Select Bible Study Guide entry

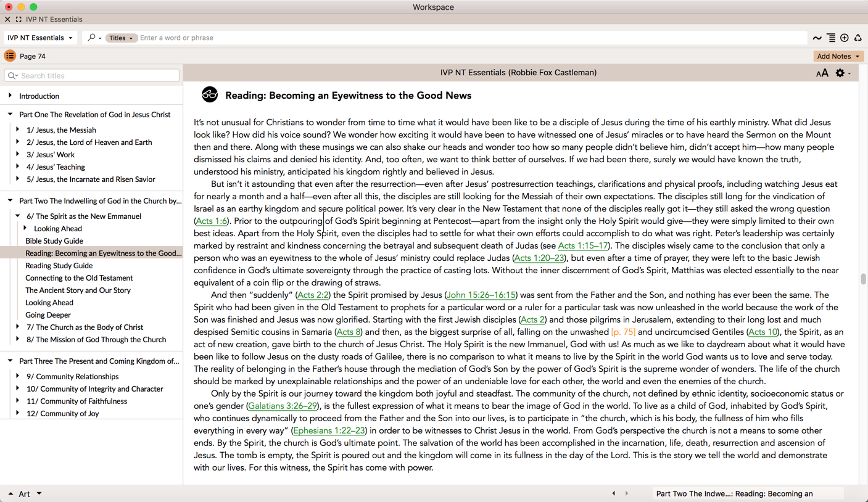coord(54,241)
